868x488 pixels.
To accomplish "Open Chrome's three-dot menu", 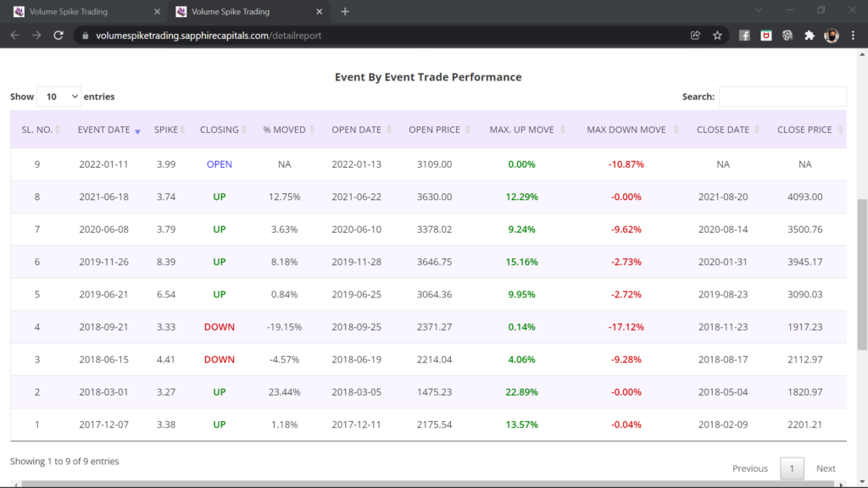I will [x=854, y=36].
